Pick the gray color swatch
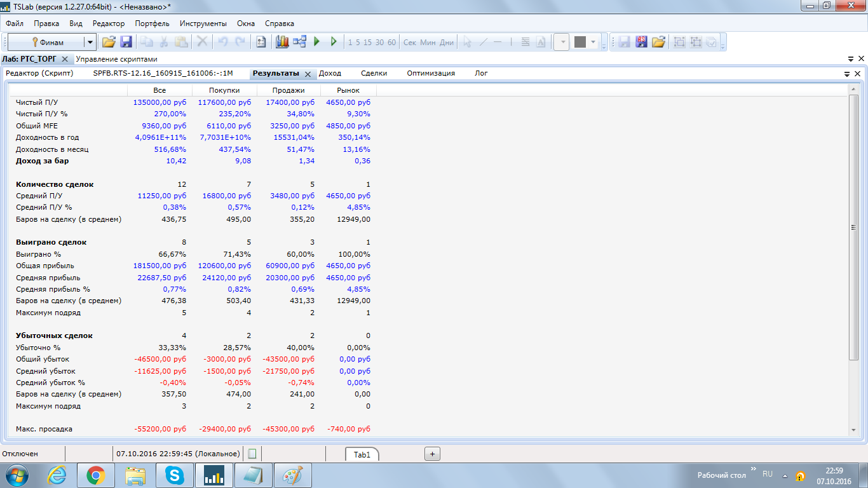The height and width of the screenshot is (488, 868). [580, 43]
